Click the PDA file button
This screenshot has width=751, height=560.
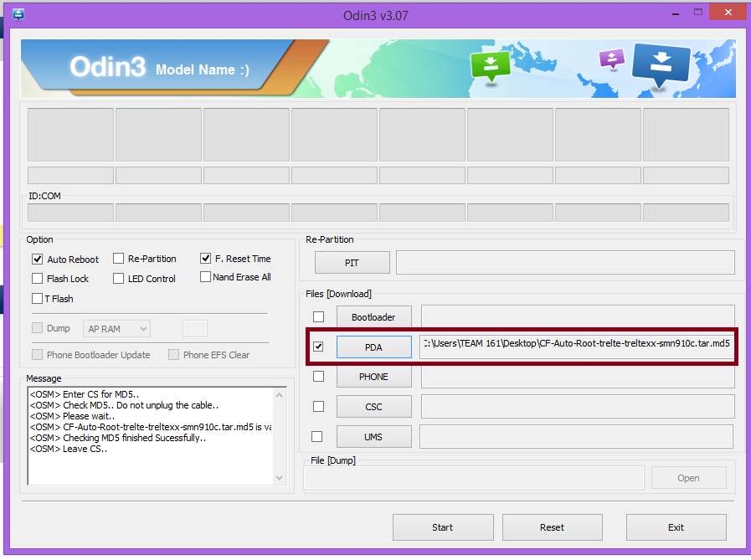373,347
